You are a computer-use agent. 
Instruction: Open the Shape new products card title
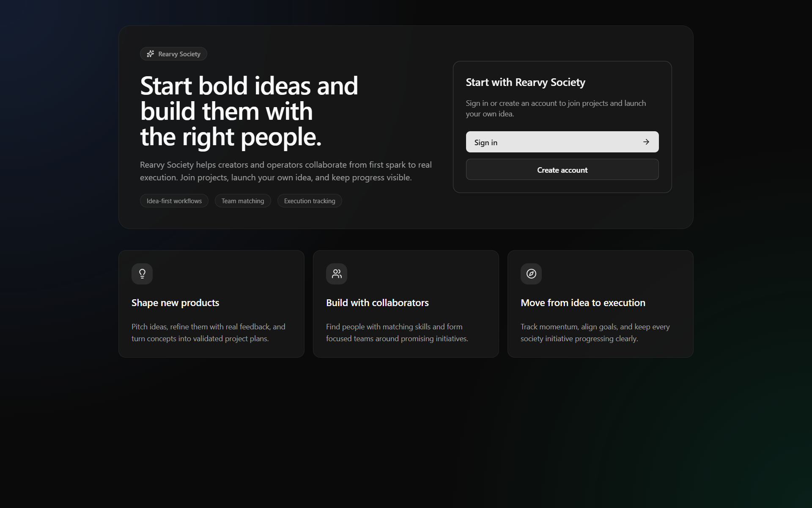tap(175, 303)
